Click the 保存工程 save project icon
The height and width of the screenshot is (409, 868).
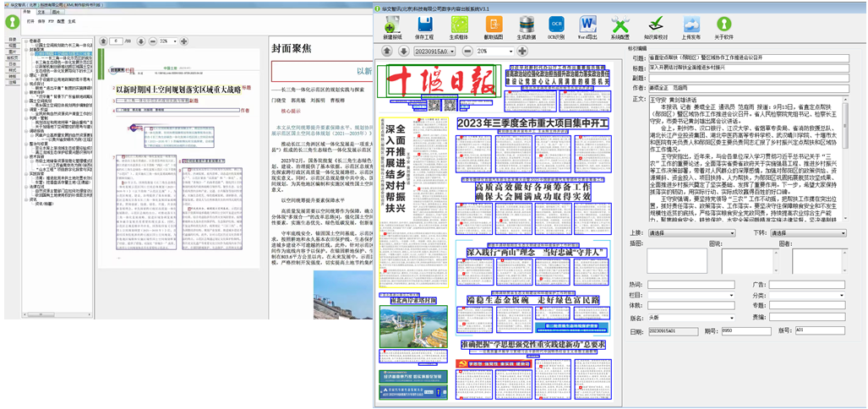point(425,27)
